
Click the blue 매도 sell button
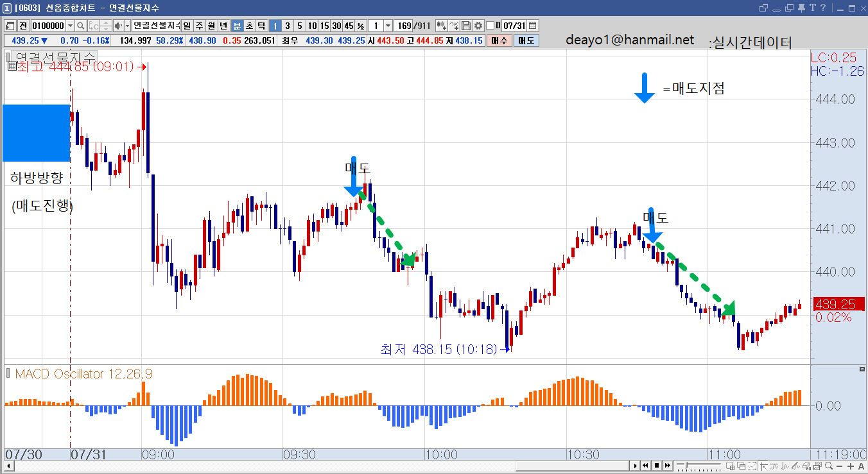coord(526,40)
